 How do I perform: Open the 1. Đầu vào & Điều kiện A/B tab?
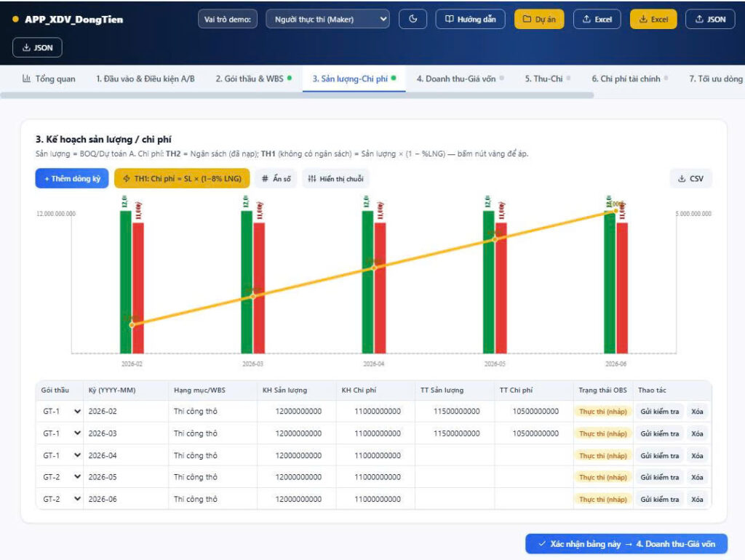pyautogui.click(x=146, y=79)
